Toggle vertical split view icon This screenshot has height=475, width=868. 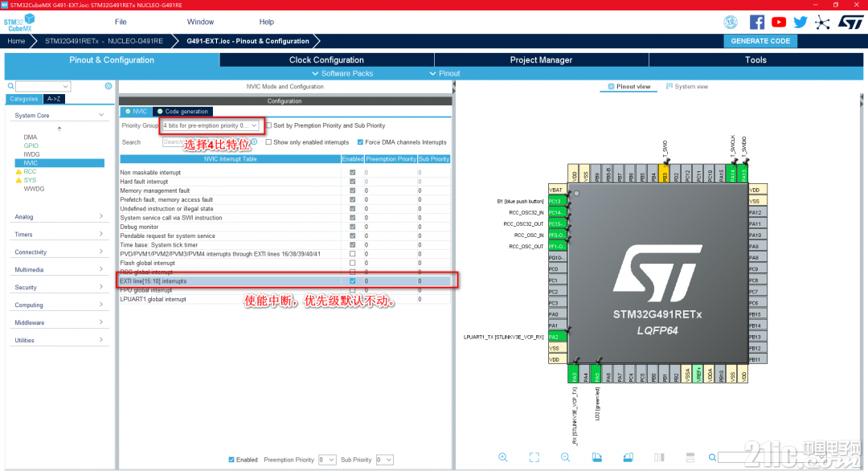(659, 457)
